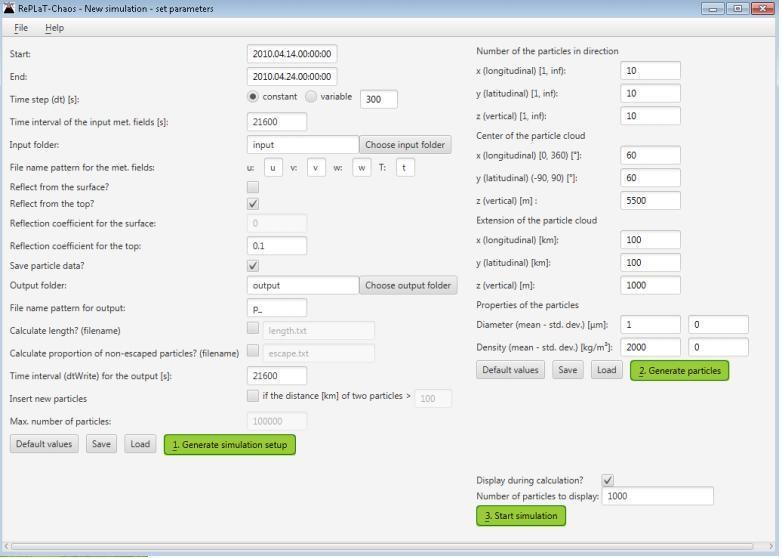This screenshot has height=558, width=782.
Task: Click Start simulation button
Action: coord(521,516)
